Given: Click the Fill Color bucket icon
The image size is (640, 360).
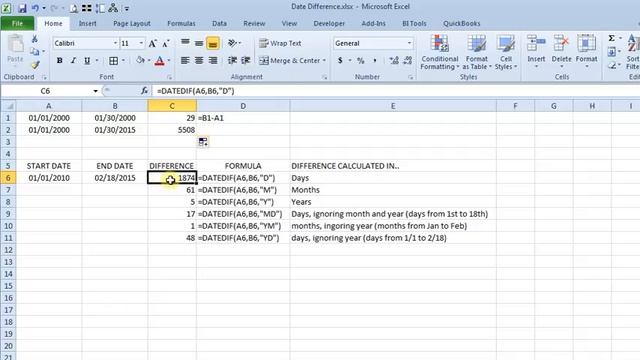Looking at the screenshot, I should [x=140, y=60].
